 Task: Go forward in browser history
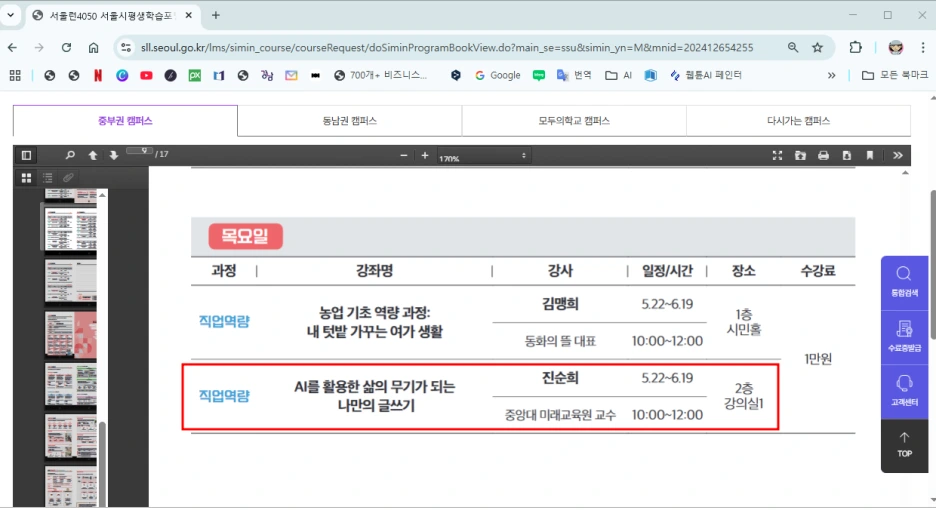39,48
